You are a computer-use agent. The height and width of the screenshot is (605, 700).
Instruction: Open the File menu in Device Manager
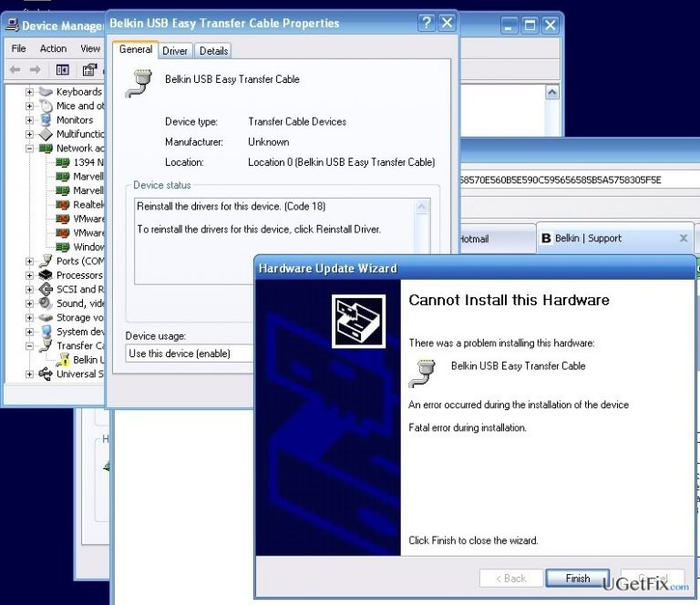[19, 48]
